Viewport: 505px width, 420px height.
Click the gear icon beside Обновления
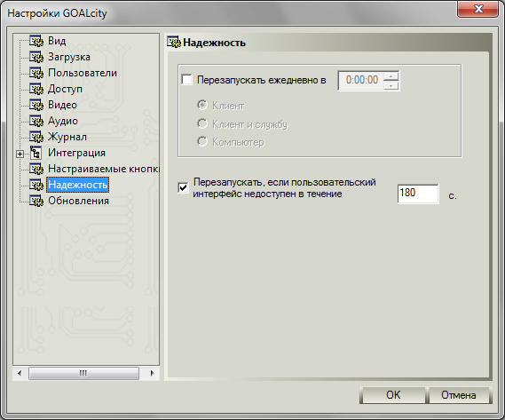click(x=36, y=201)
